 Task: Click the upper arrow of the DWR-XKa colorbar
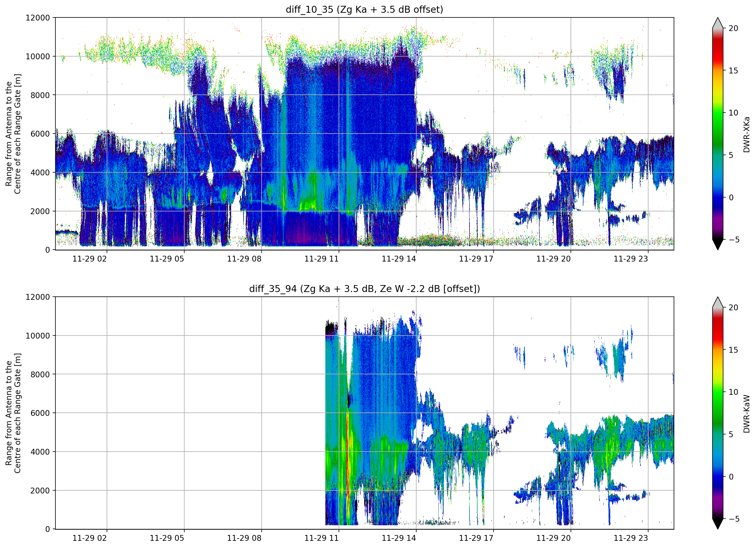(x=718, y=23)
